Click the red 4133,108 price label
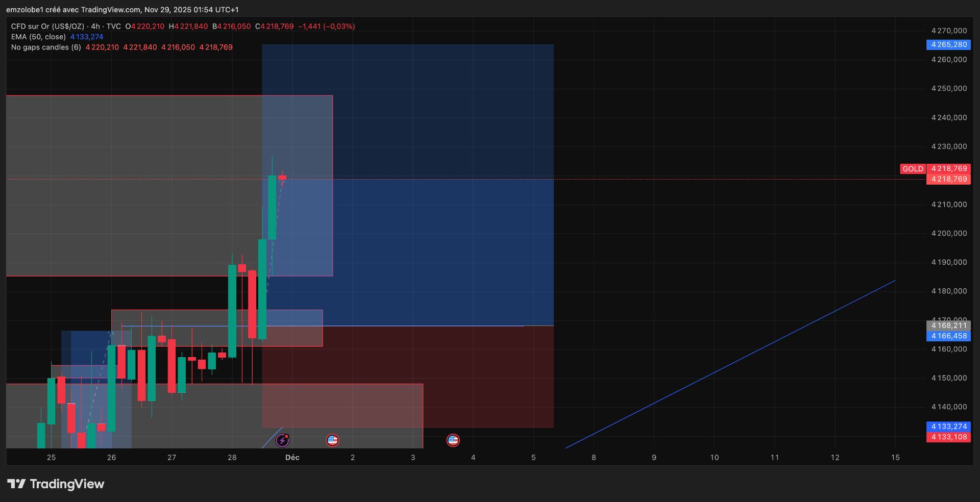The image size is (980, 502). point(948,437)
